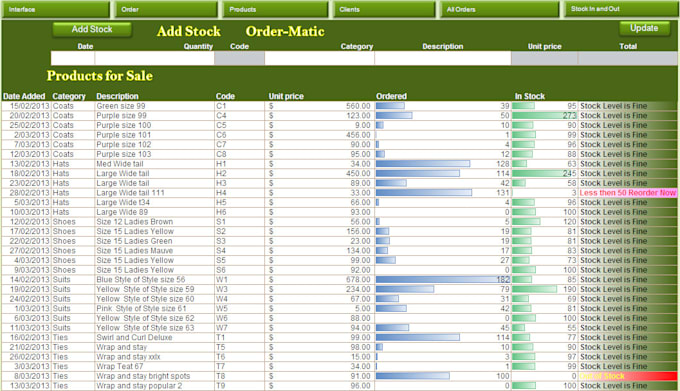Select the cell 'Purple size 102'
Screen dimensions: 680x391
pos(155,144)
